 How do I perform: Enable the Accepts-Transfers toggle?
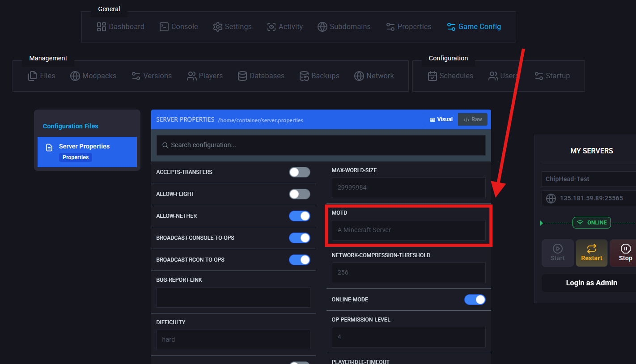pos(299,172)
